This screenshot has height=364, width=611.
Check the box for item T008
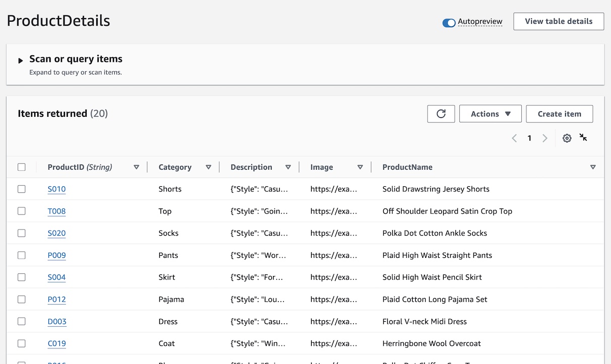22,211
